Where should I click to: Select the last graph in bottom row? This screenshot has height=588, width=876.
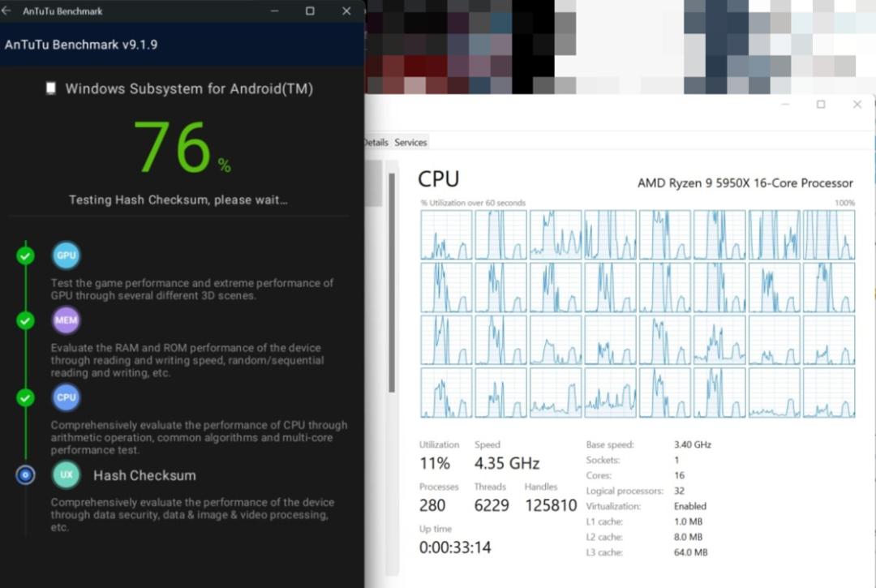829,393
